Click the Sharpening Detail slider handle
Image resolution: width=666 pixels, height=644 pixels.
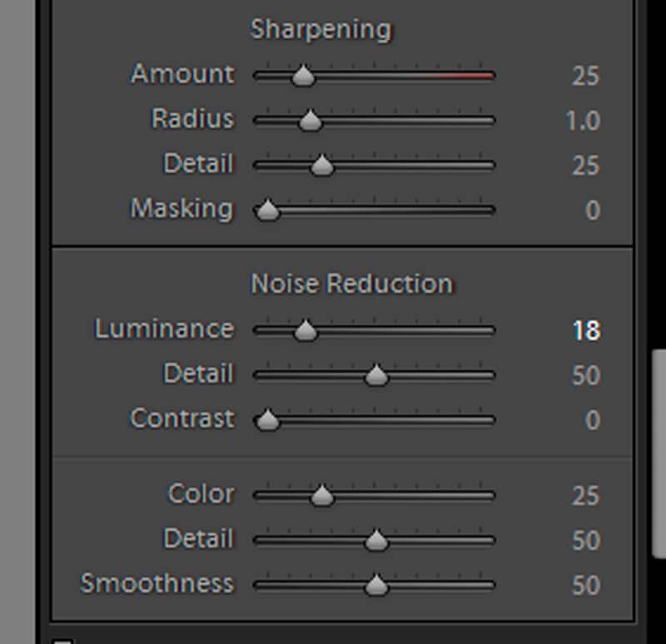(321, 166)
